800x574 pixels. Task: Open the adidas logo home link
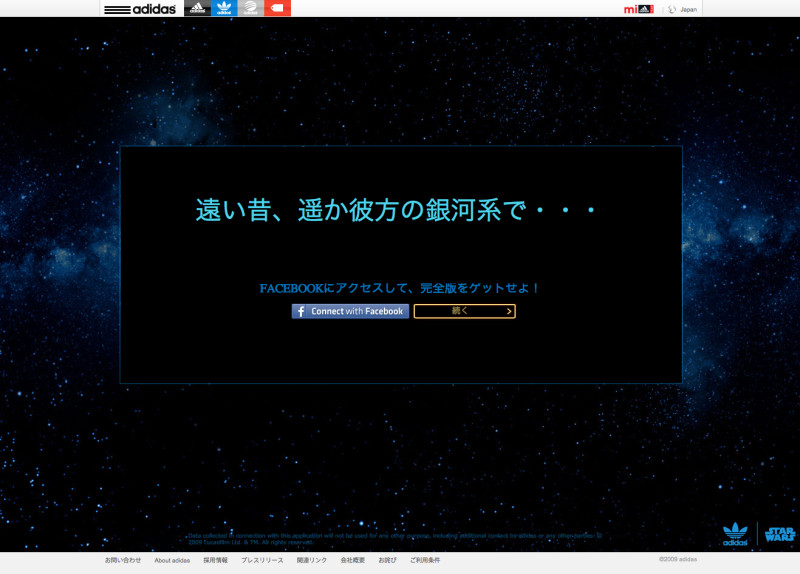click(x=140, y=9)
